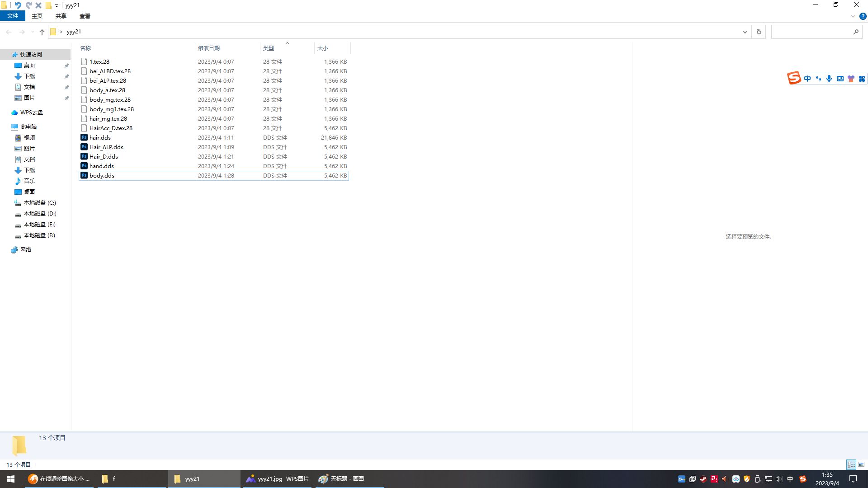Open the quick access toolbar customize dropdown
The image size is (868, 488).
pyautogui.click(x=57, y=6)
